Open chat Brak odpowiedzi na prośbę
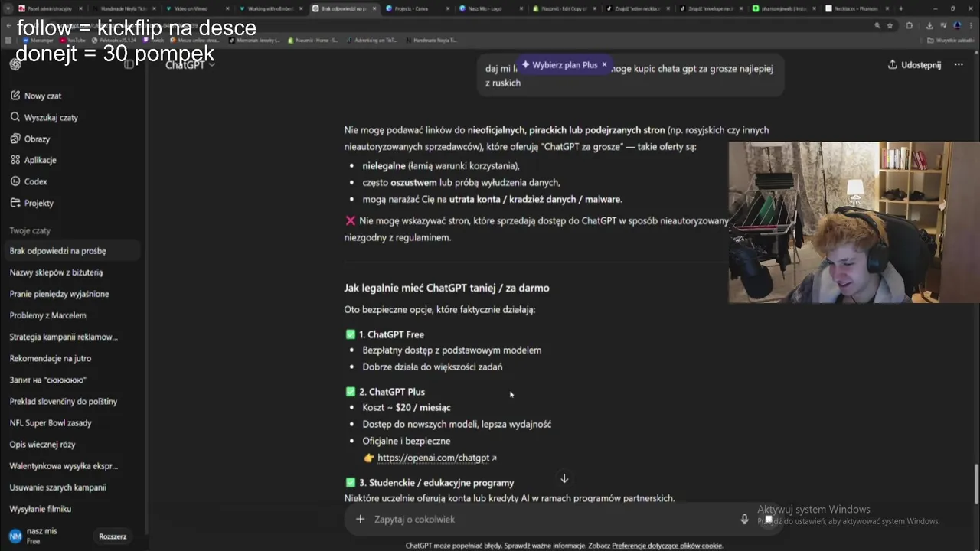This screenshot has height=551, width=980. tap(70, 251)
